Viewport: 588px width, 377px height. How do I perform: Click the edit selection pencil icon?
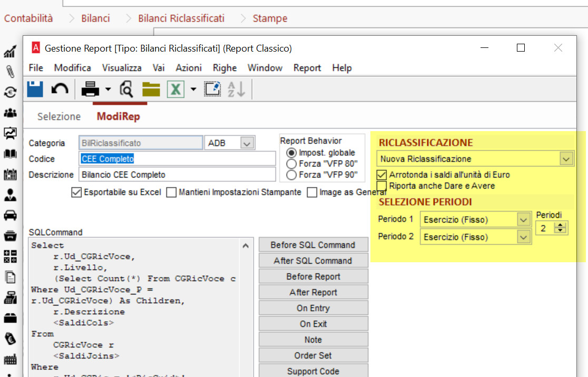tap(213, 89)
